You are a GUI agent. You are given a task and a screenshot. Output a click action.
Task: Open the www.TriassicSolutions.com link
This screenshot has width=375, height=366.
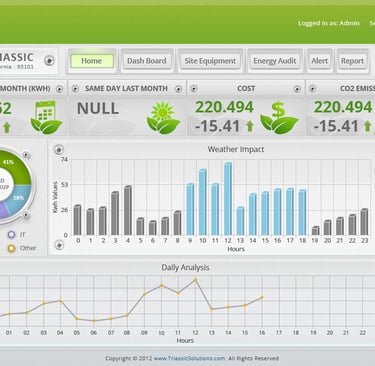tap(189, 358)
